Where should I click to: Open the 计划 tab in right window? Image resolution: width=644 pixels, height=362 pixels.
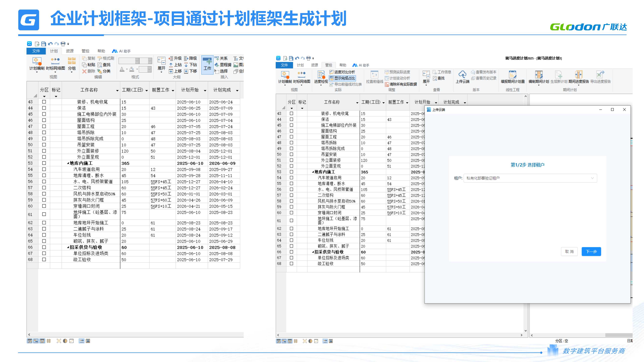coord(300,65)
